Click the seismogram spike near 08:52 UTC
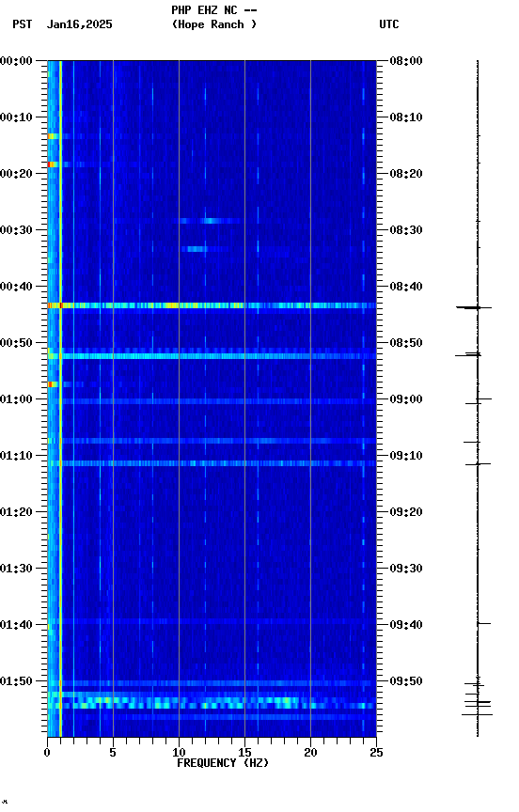Viewport: 519px width, 812px height. (x=469, y=354)
